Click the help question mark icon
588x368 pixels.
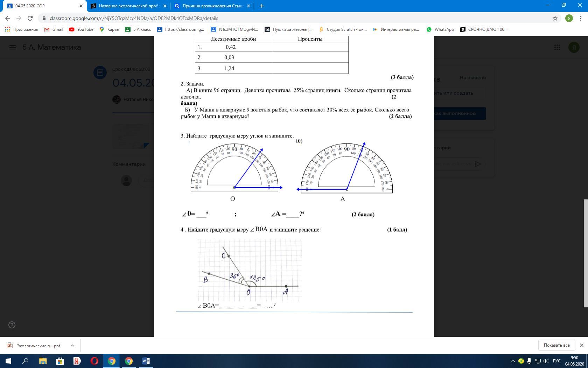(12, 325)
